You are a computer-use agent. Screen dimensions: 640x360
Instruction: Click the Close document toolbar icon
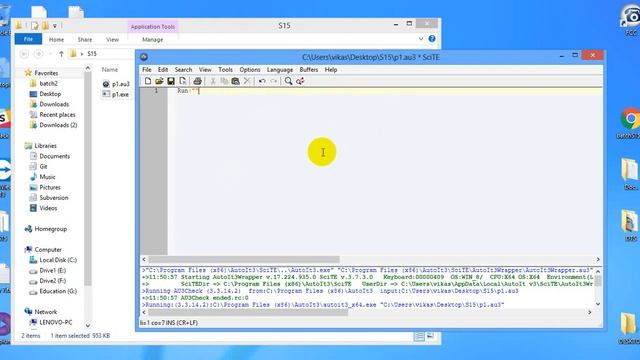182,81
